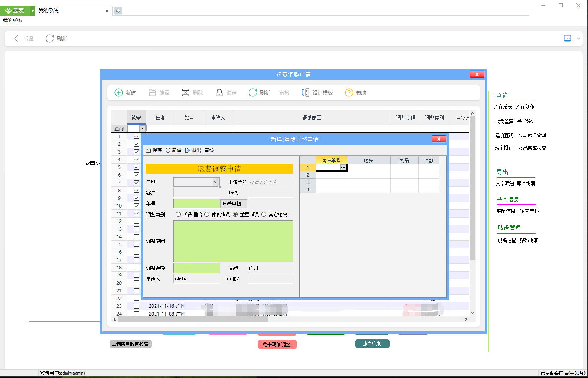The height and width of the screenshot is (378, 588).
Task: Select the 体积错误 radio button
Action: point(207,214)
